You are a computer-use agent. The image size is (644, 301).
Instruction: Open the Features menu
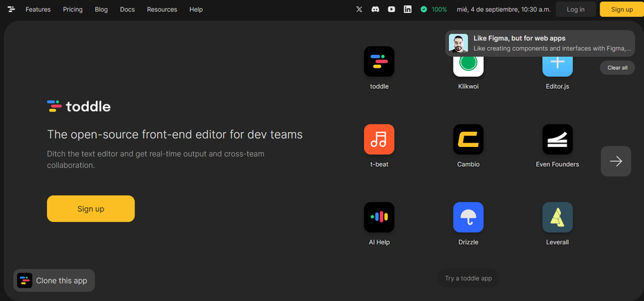38,9
